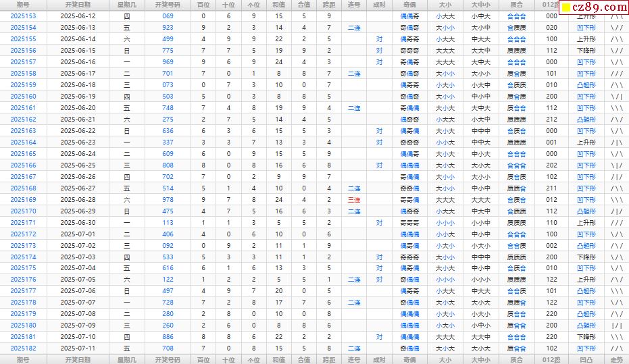The width and height of the screenshot is (629, 364).
Task: Select date cell 2025-07-11
Action: tap(78, 348)
